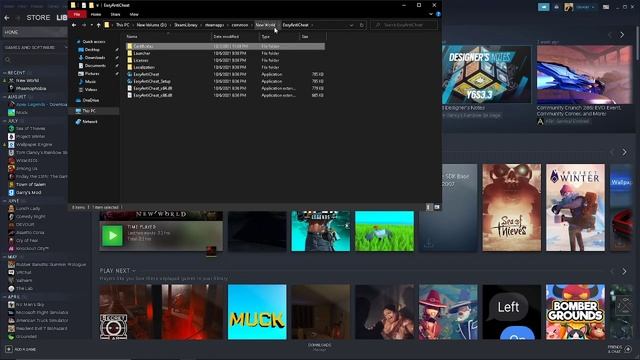
Task: Go back in Steam client
Action: (x=7, y=18)
